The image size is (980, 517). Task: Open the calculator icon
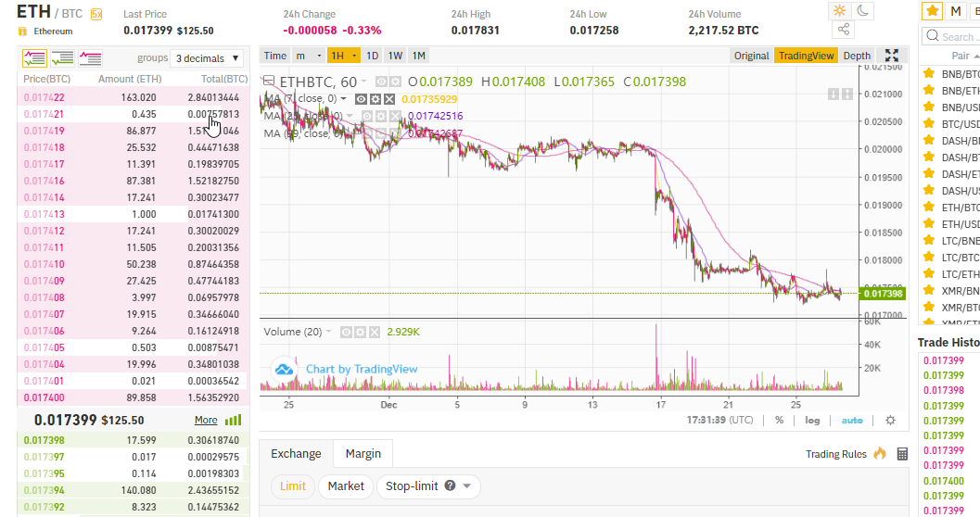[902, 454]
